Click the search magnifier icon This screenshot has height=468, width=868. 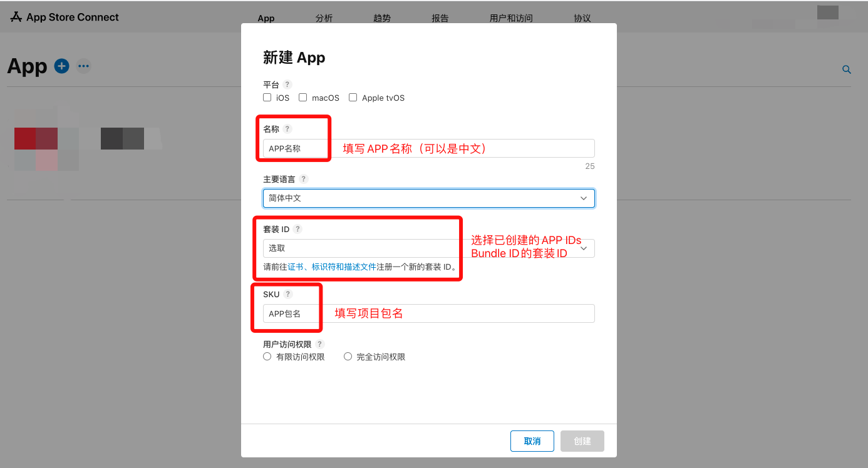click(847, 69)
